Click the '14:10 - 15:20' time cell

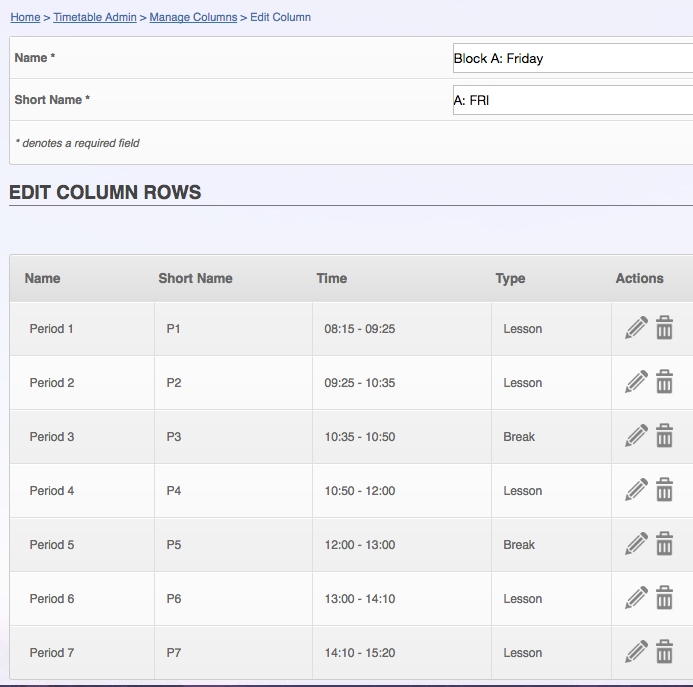402,652
